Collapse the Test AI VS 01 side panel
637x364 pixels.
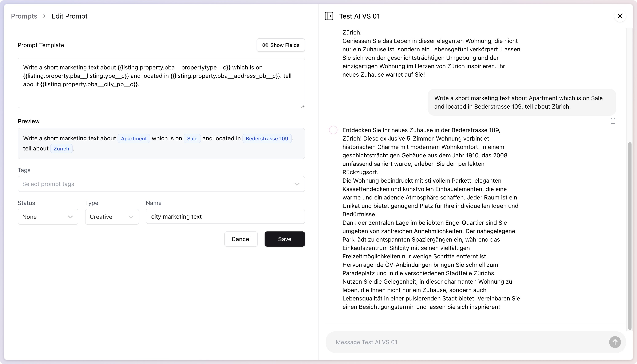[329, 16]
